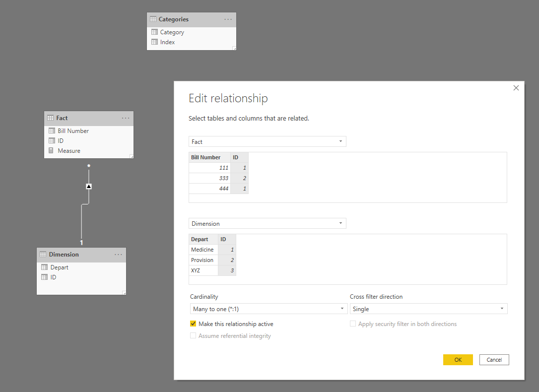Confirm relationship with OK button
The image size is (539, 392).
pyautogui.click(x=458, y=360)
